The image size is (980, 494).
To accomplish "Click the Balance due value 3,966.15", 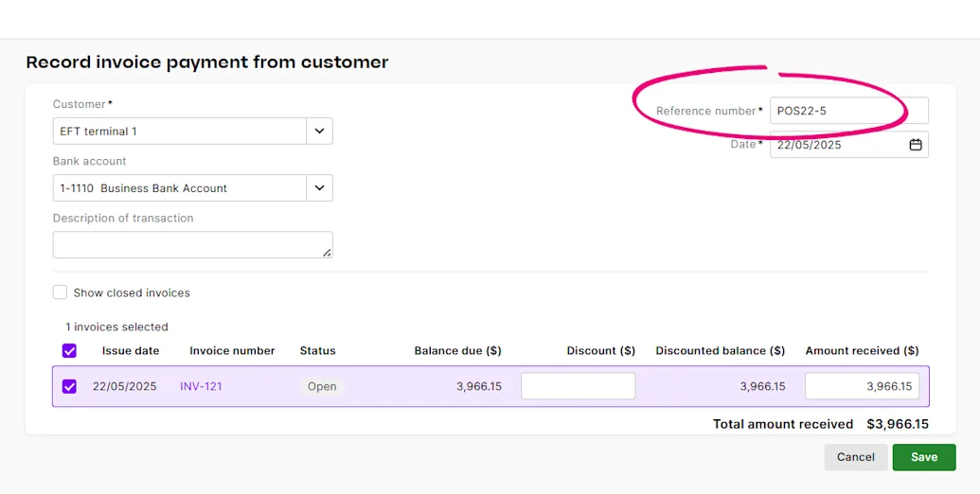I will (479, 386).
